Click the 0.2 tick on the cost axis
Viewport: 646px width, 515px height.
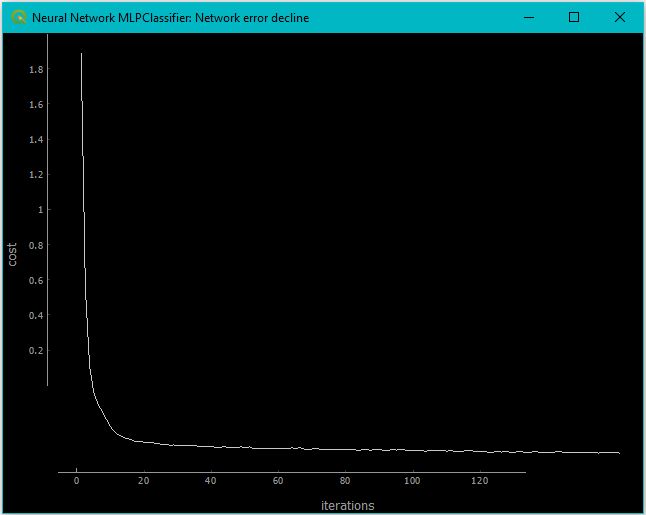[x=36, y=351]
